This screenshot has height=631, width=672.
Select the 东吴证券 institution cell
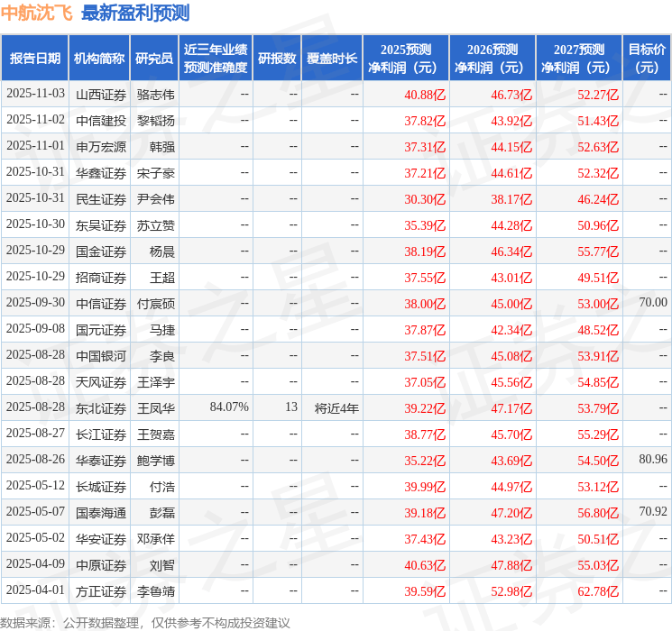coord(101,225)
